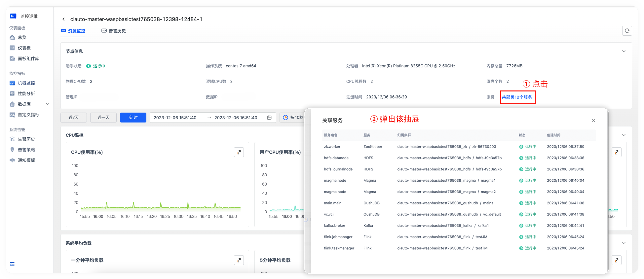Click the 运行中 assistant status in 节点信息
The image size is (644, 279).
coord(96,66)
